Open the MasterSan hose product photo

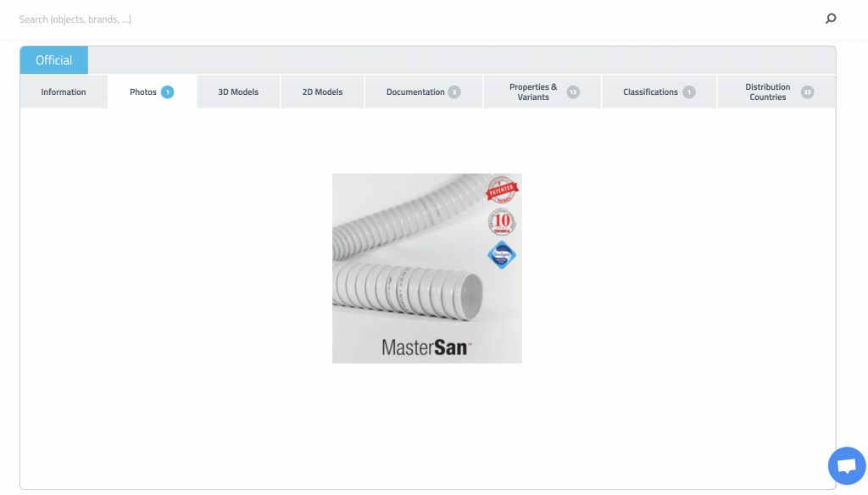point(427,269)
